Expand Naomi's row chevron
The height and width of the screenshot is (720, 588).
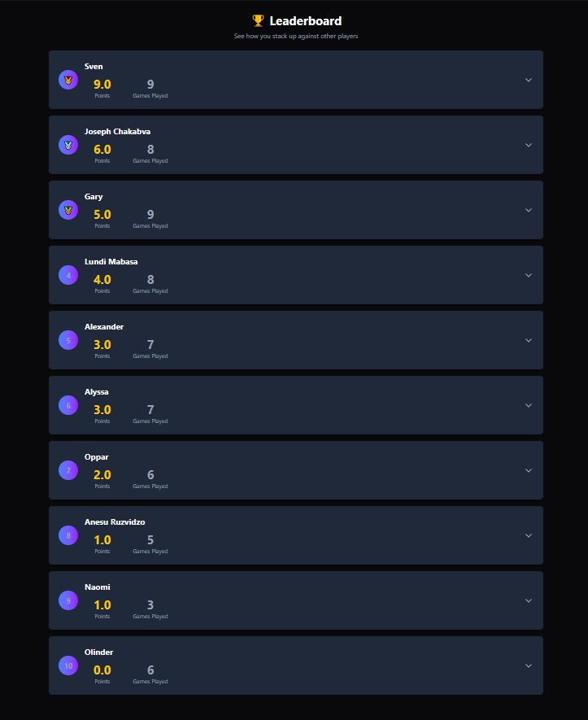(529, 600)
